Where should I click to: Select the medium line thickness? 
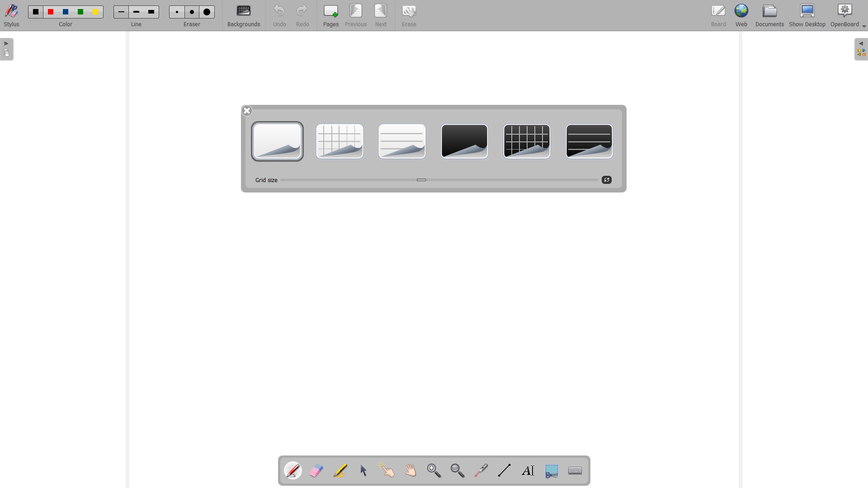(x=136, y=12)
